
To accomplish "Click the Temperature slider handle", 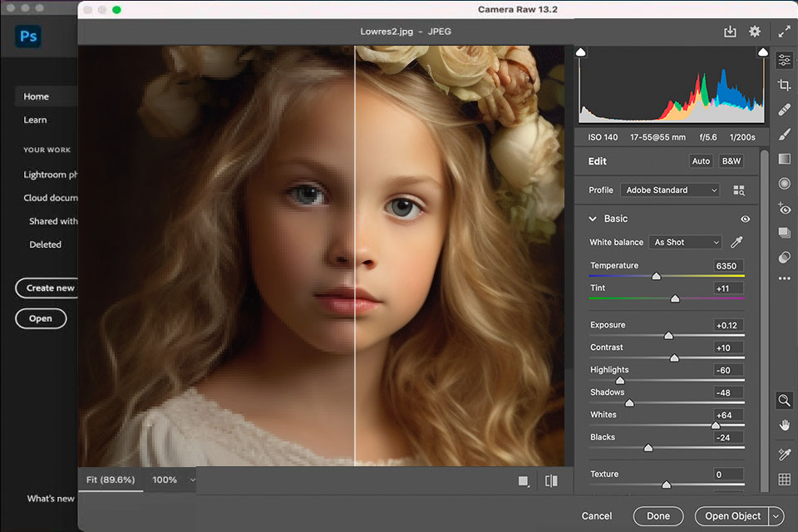I will tap(656, 277).
